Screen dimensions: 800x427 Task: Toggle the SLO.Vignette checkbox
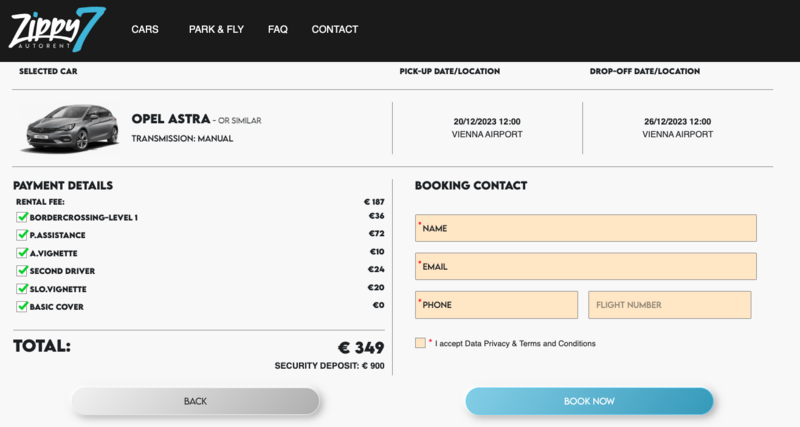22,288
